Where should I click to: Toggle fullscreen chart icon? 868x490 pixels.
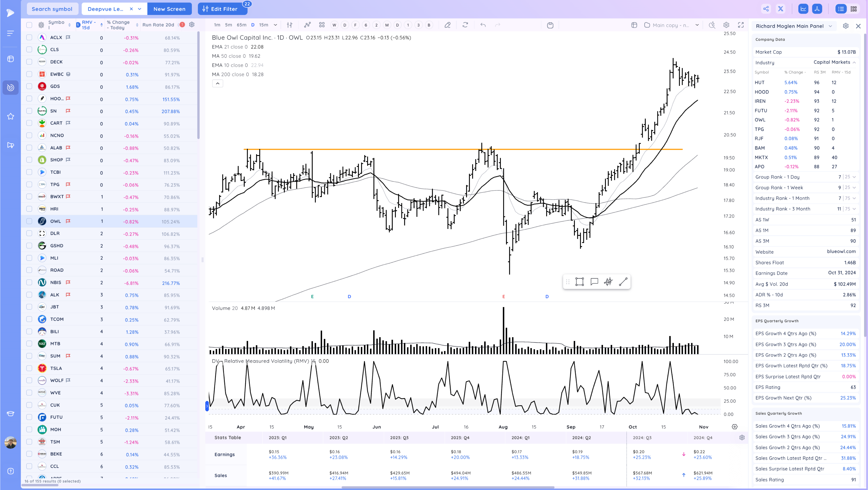click(x=741, y=25)
